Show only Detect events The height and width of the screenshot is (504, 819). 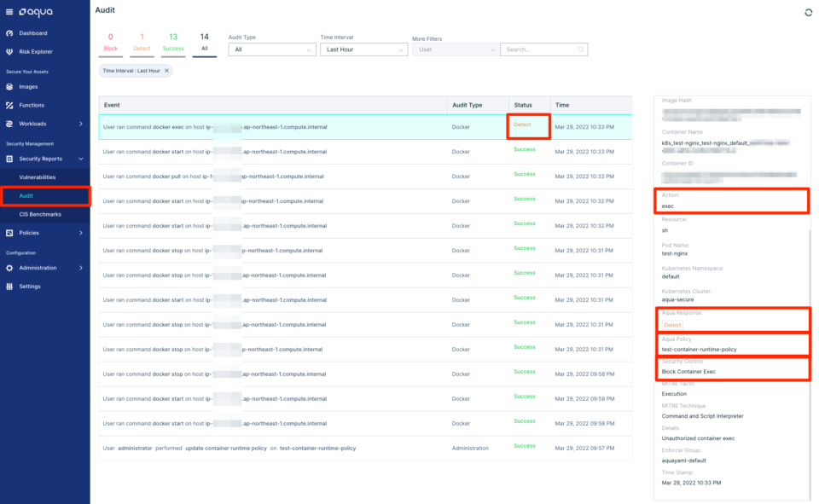[x=142, y=44]
